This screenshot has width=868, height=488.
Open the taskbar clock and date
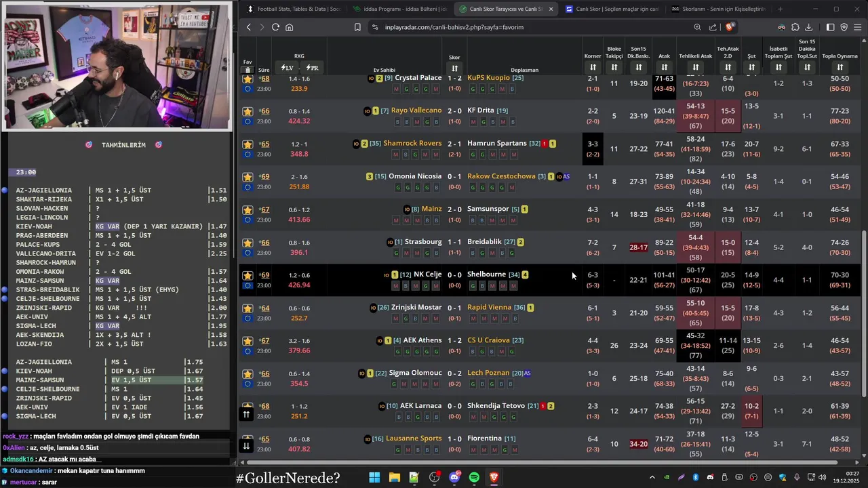coord(847,477)
